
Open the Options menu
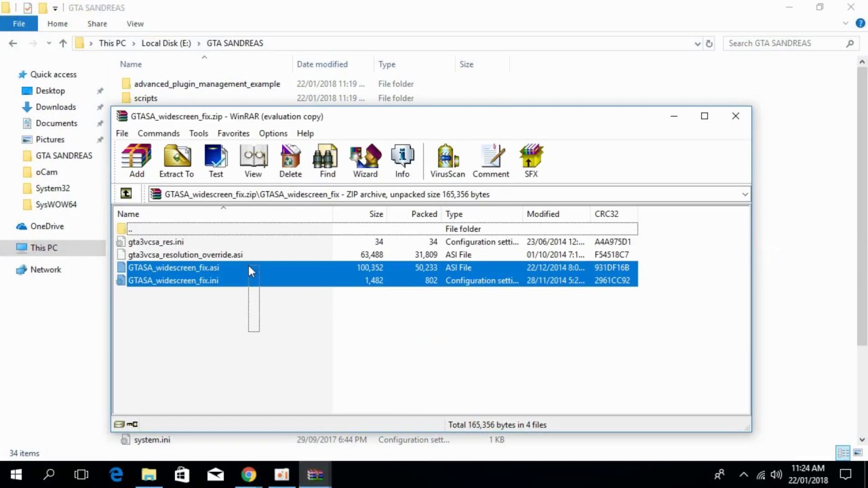273,134
